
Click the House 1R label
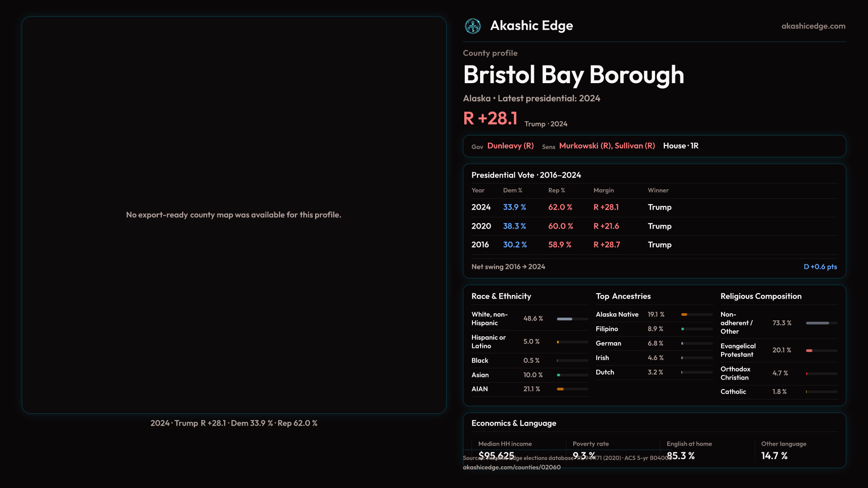pos(680,146)
